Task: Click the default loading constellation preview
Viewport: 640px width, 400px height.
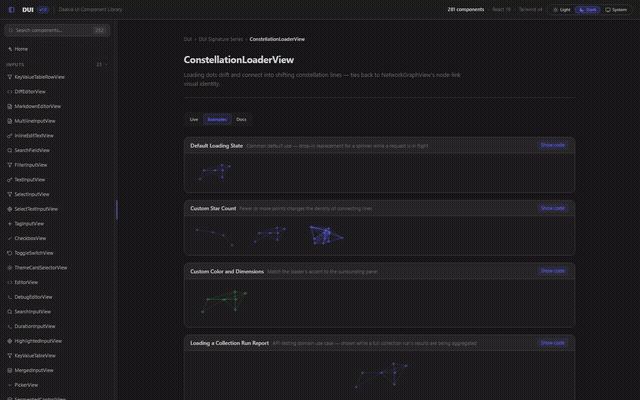Action: pyautogui.click(x=215, y=172)
